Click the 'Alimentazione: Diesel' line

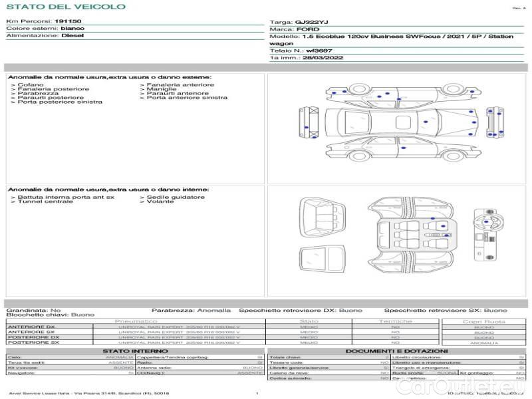(x=45, y=36)
